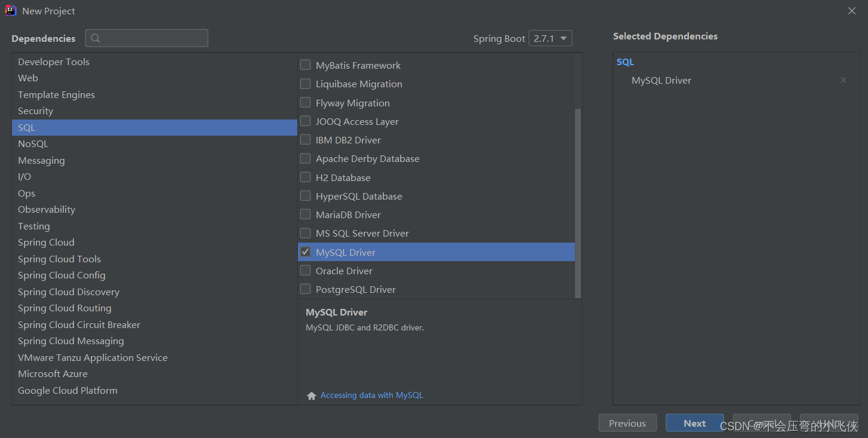Remove MySQL Driver from selected dependencies
Viewport: 868px width, 438px height.
(x=844, y=80)
